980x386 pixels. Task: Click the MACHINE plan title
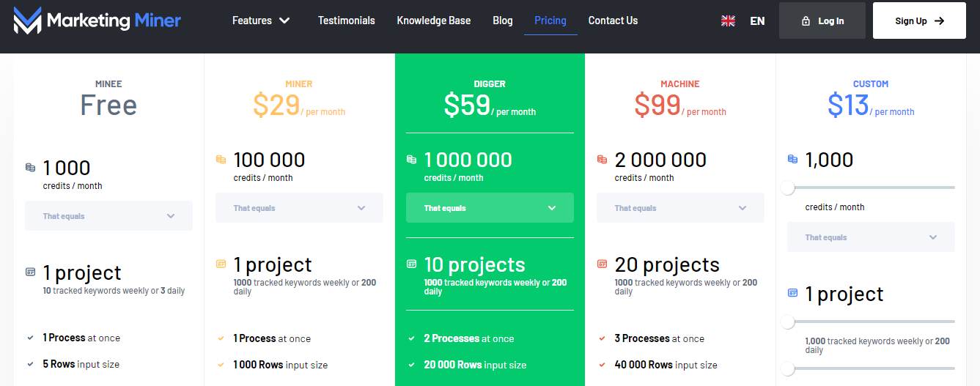pyautogui.click(x=680, y=84)
